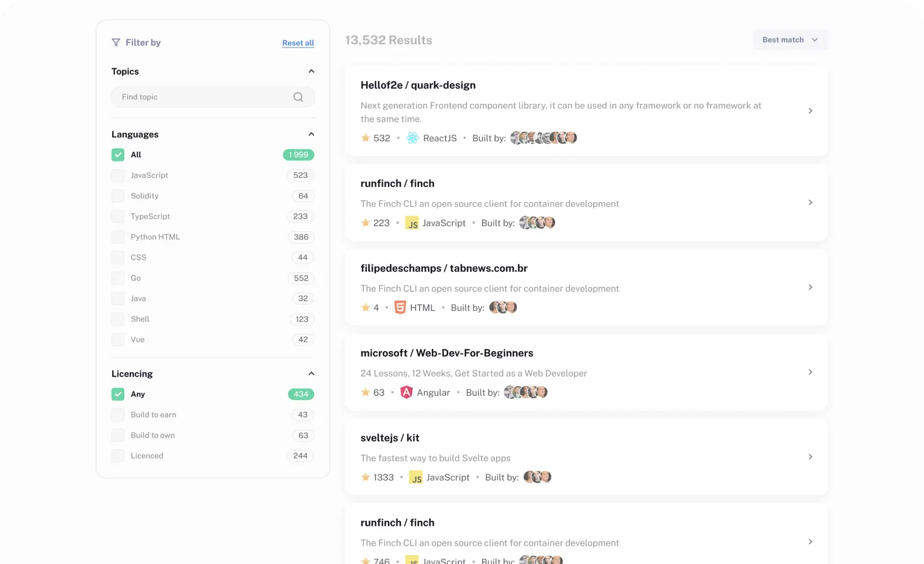Image resolution: width=924 pixels, height=564 pixels.
Task: Click the star icon next to 1333
Action: point(365,477)
